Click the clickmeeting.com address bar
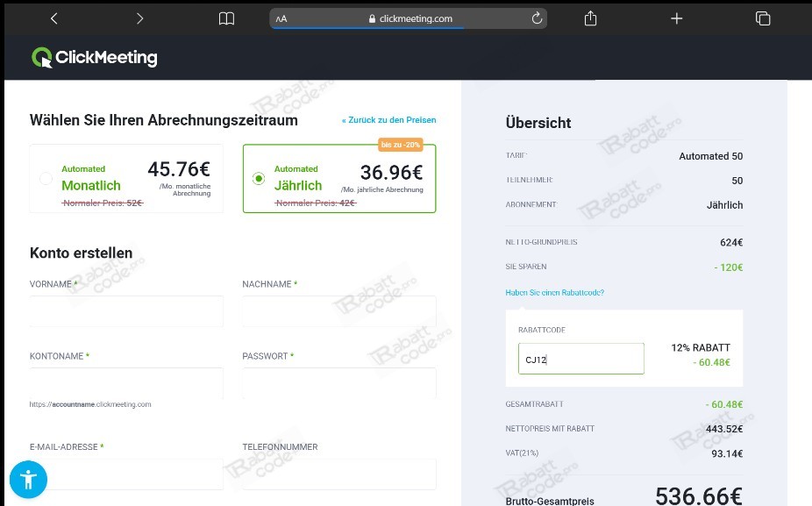 tap(408, 18)
